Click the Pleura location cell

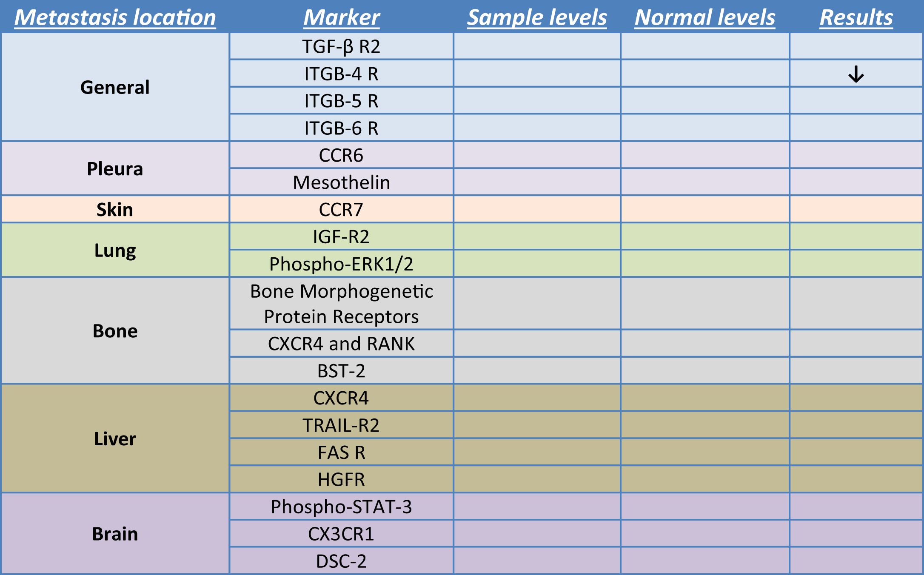coord(115,169)
